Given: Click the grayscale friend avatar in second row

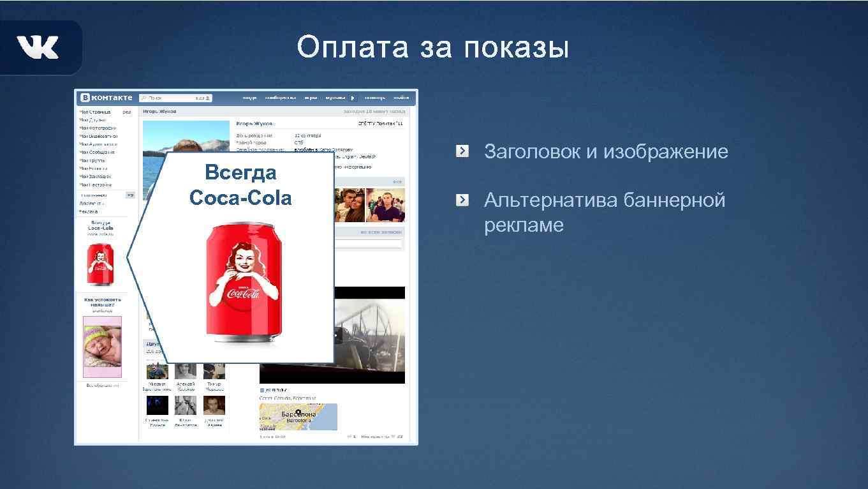Looking at the screenshot, I should [186, 405].
